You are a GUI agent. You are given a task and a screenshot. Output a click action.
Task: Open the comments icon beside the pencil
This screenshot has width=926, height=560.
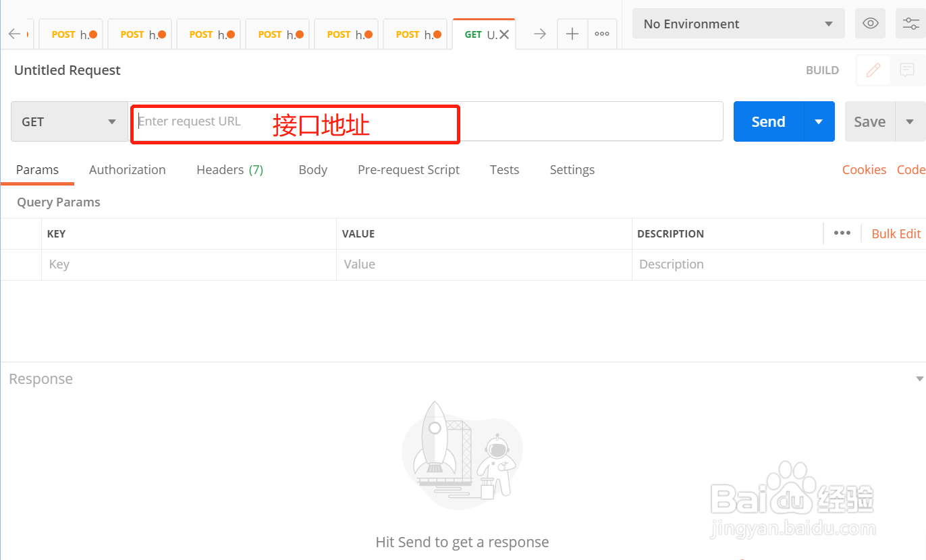(x=907, y=70)
